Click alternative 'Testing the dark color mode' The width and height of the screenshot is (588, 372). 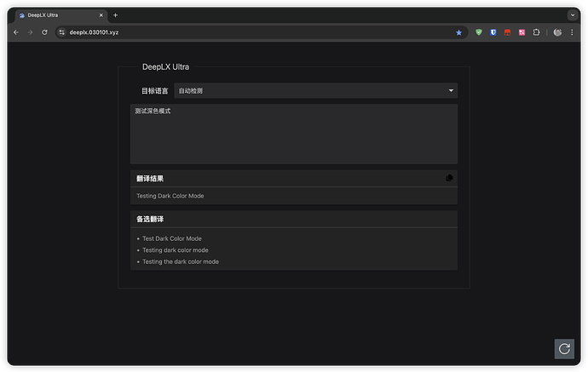click(x=181, y=262)
